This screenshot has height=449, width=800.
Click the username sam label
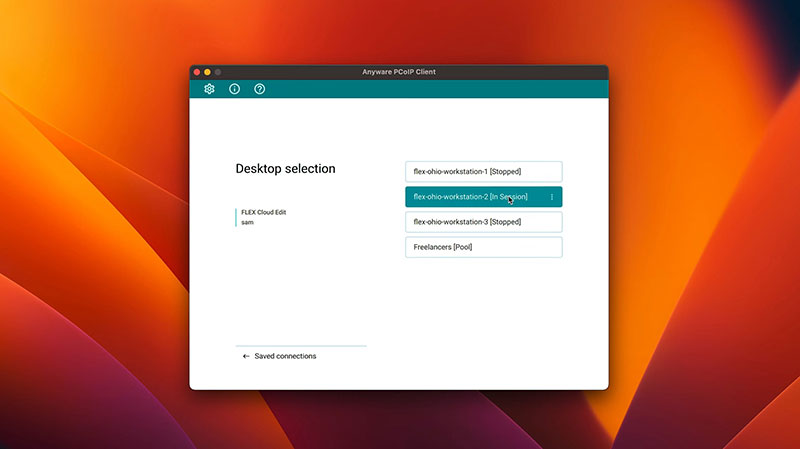click(248, 222)
